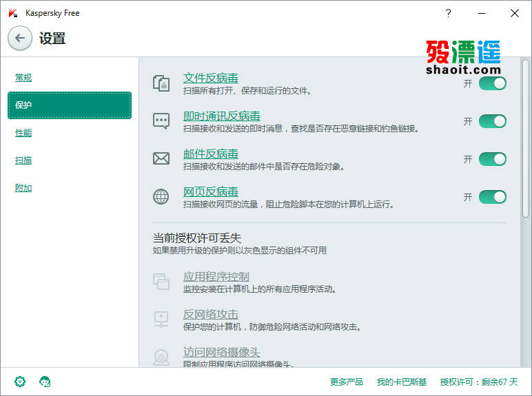Click the Web Anti-Virus globe icon

(161, 197)
